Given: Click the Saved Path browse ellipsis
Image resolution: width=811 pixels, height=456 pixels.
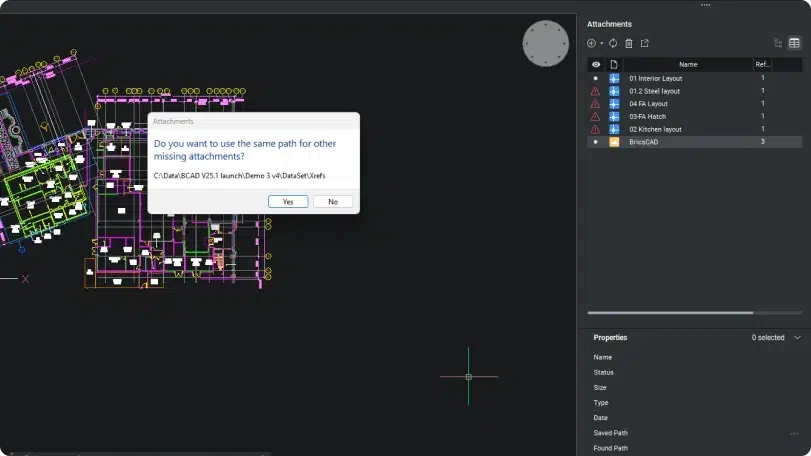Looking at the screenshot, I should [x=794, y=433].
